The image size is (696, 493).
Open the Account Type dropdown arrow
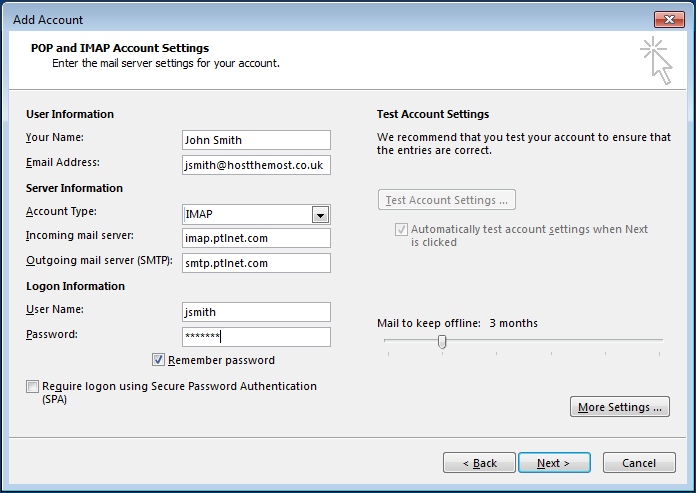tap(320, 215)
